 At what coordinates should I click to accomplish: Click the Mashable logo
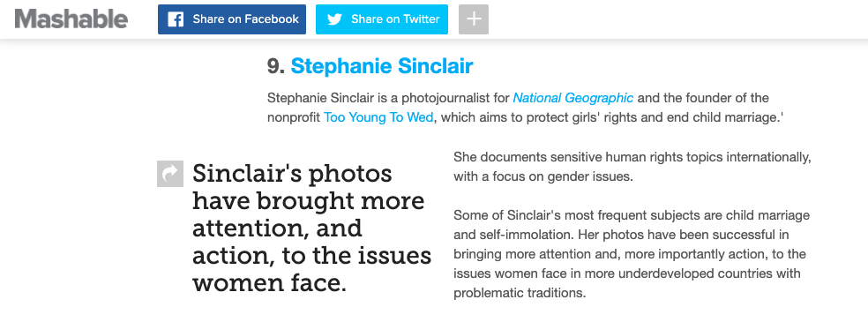click(x=71, y=19)
